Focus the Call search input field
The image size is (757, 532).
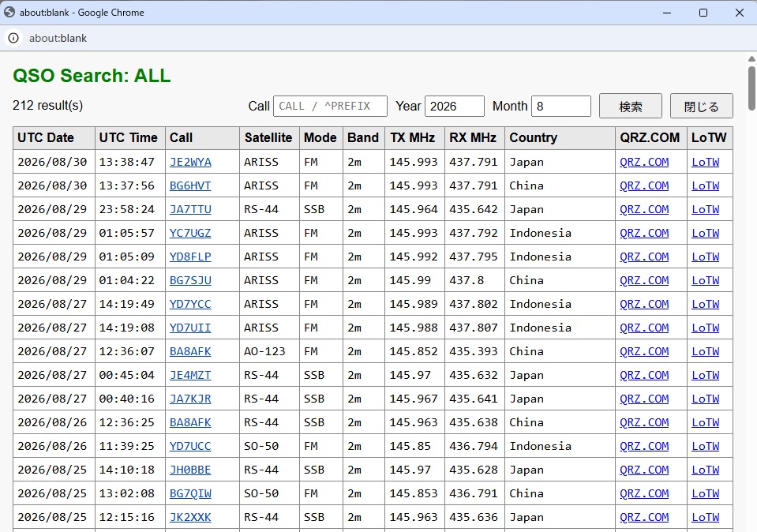click(330, 107)
